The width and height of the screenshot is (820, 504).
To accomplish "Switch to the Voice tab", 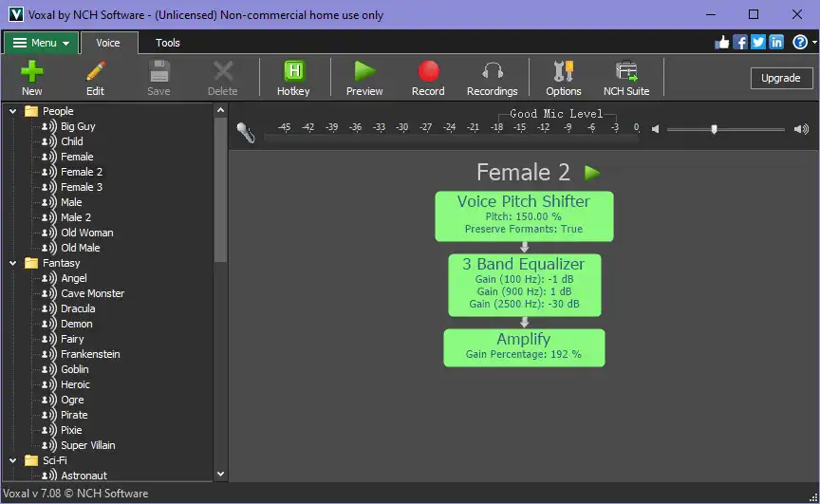I will point(108,43).
